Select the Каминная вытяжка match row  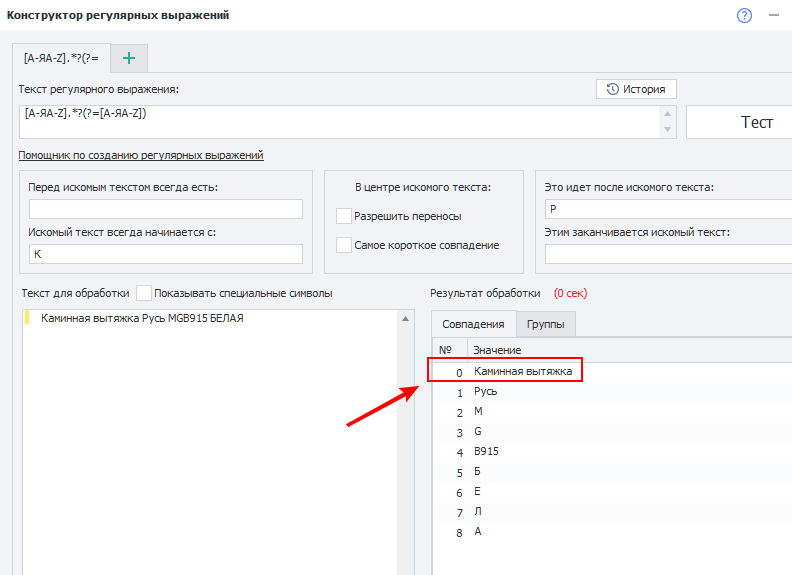click(x=523, y=371)
